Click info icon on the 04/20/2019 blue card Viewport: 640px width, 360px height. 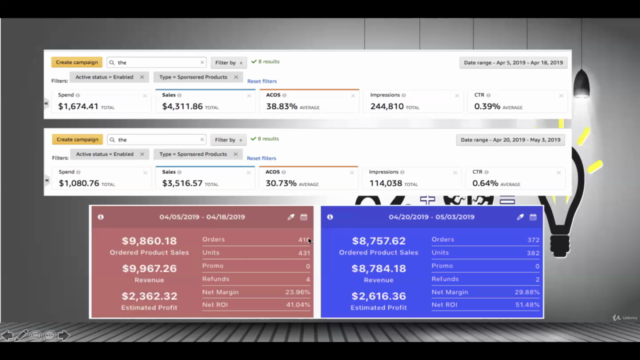[330, 217]
